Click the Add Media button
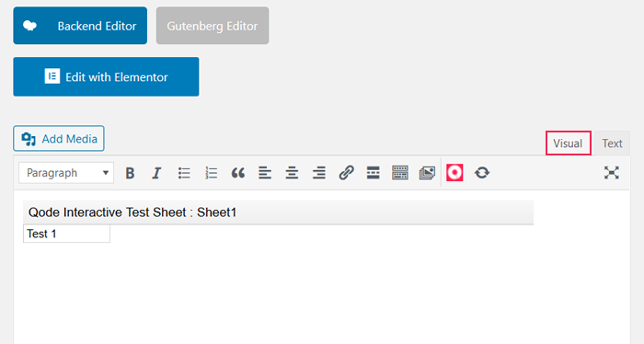This screenshot has width=644, height=344. point(59,139)
